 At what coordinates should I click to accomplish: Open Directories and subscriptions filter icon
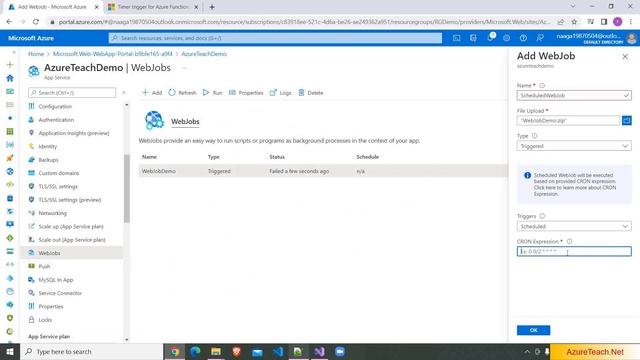(x=473, y=38)
